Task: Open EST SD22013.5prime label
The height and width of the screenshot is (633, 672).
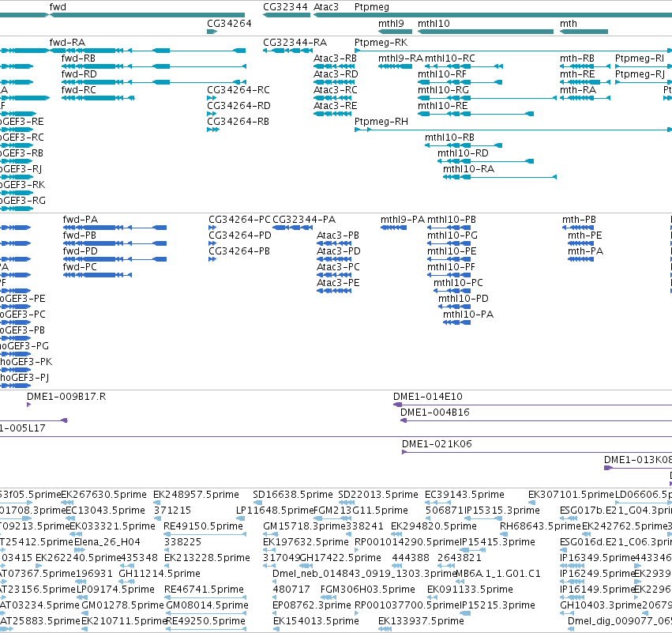Action: 378,495
